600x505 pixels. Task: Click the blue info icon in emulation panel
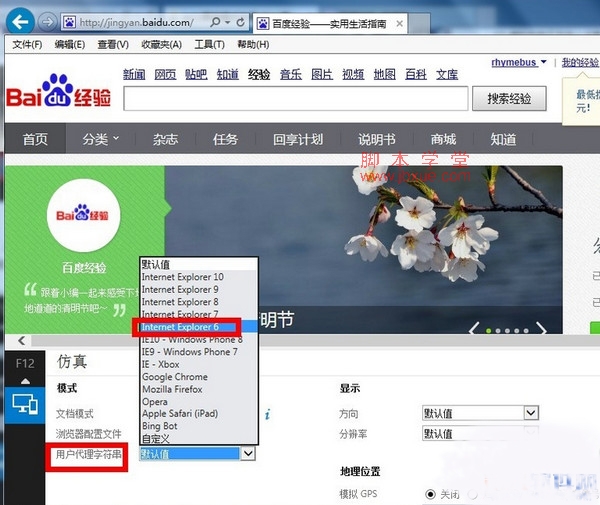pyautogui.click(x=267, y=414)
